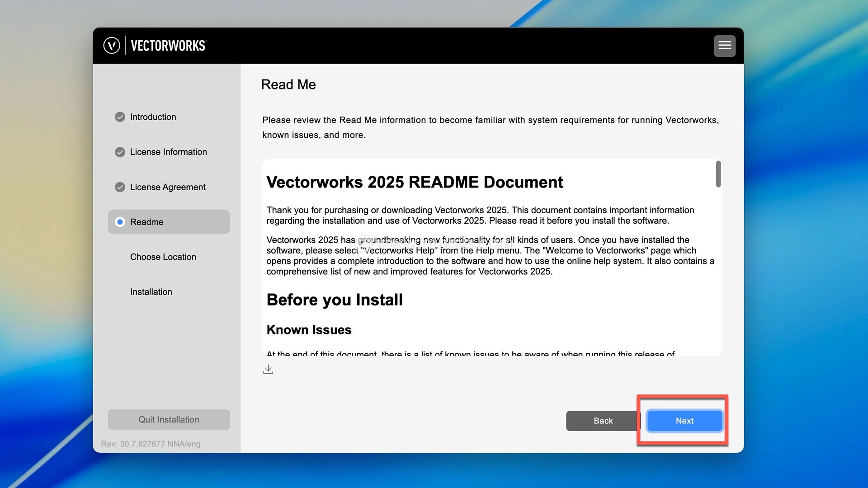Select License Agreement in the sidebar

tap(167, 187)
